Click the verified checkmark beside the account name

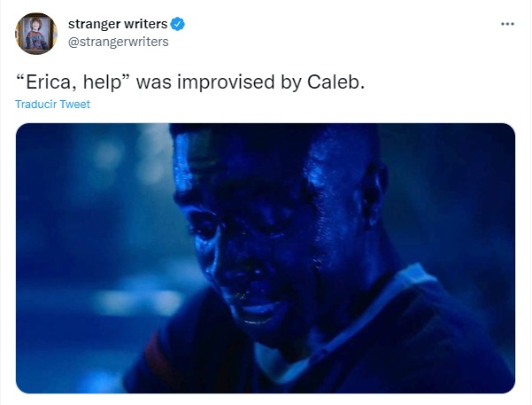tap(177, 25)
